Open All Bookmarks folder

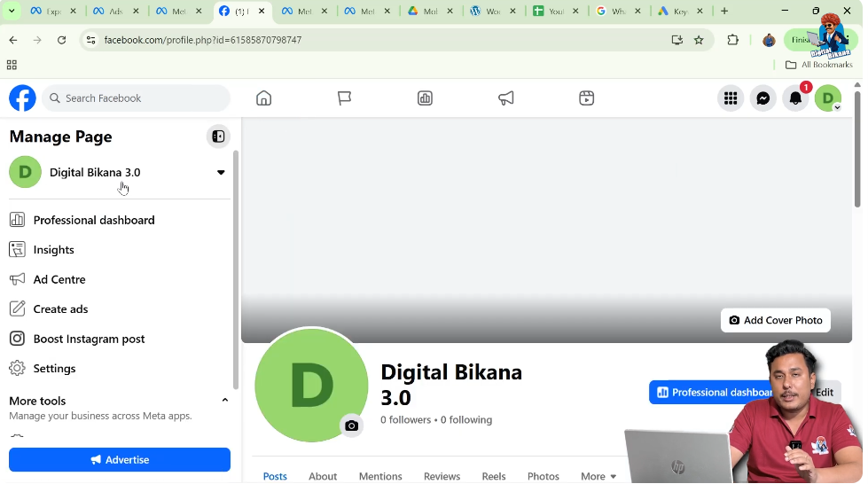(x=818, y=65)
